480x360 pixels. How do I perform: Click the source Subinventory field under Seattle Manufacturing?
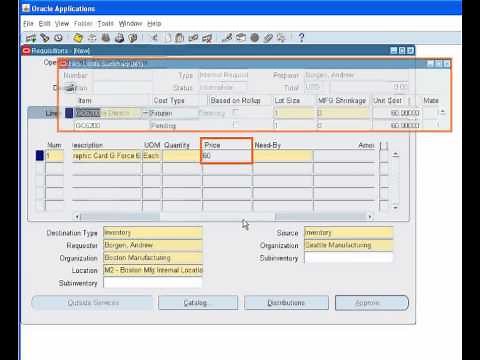click(348, 258)
